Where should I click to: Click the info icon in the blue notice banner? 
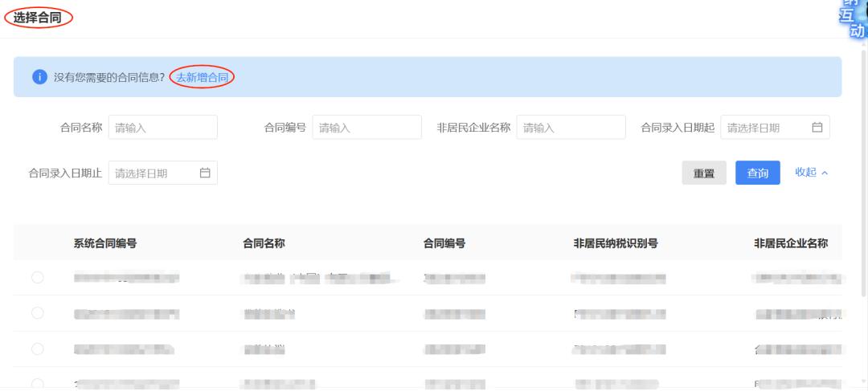[x=39, y=77]
